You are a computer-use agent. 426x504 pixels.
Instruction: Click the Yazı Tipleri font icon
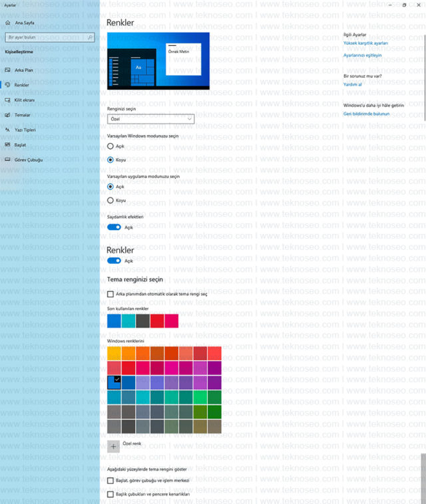[7, 130]
